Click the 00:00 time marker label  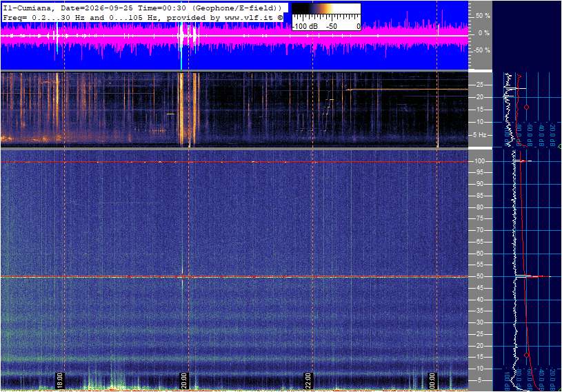point(432,380)
